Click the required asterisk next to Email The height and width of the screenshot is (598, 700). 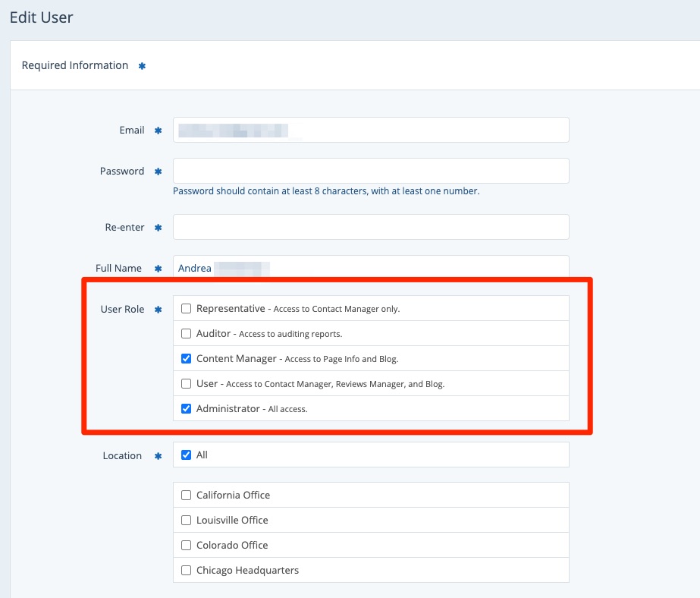(159, 131)
